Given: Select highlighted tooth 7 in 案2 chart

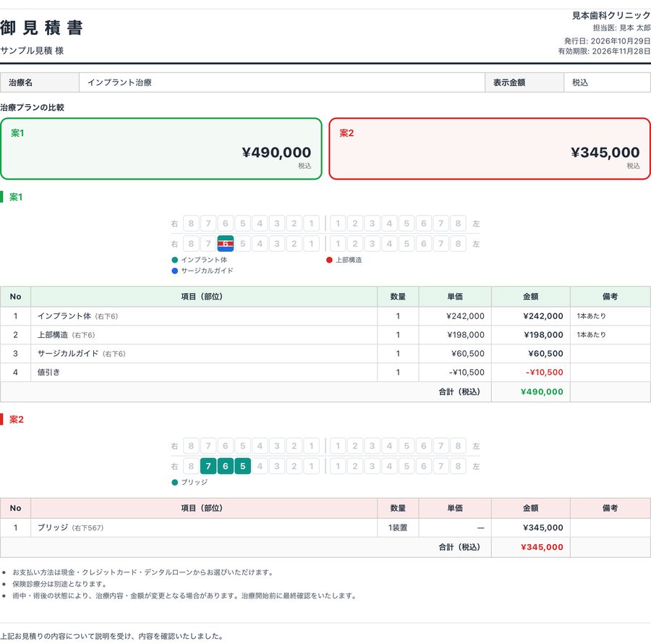Looking at the screenshot, I should pyautogui.click(x=208, y=466).
